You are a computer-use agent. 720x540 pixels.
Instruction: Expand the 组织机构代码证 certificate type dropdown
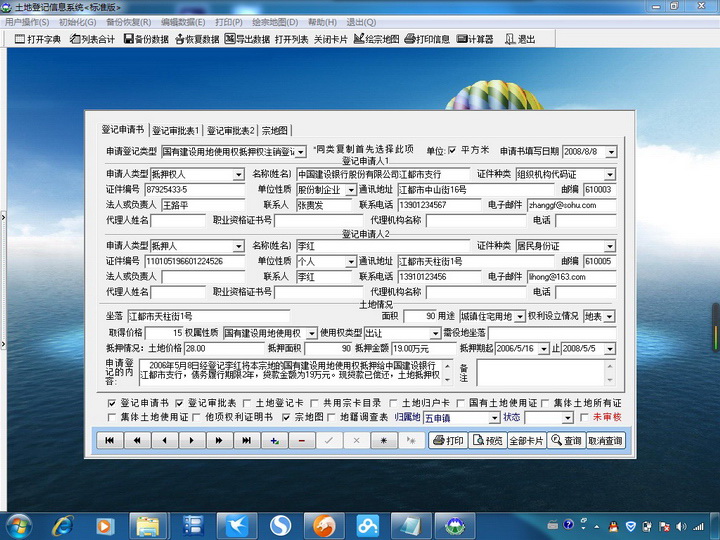[609, 174]
